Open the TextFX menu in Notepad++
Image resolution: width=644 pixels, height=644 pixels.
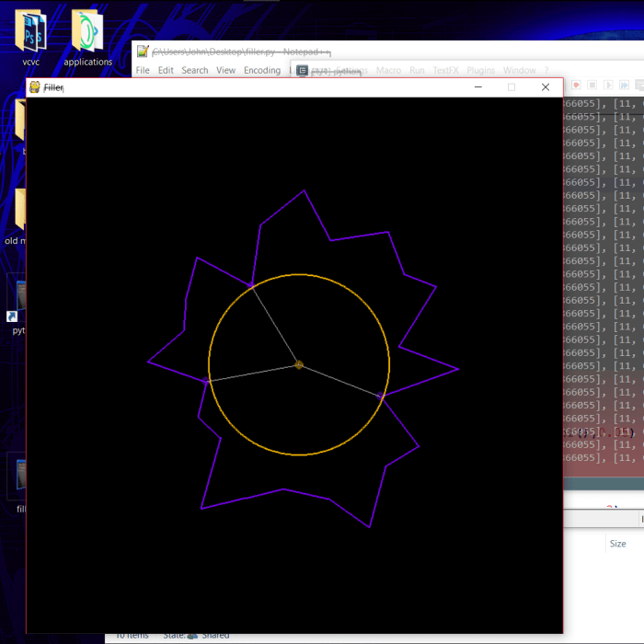pyautogui.click(x=445, y=70)
